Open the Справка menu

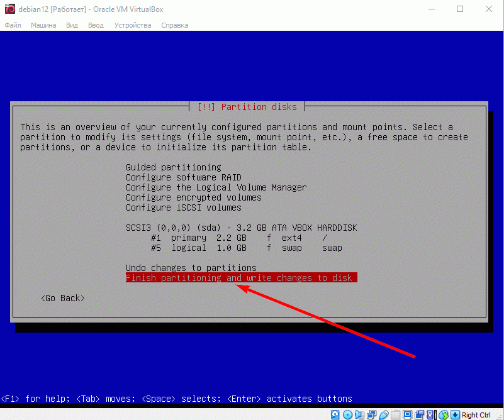tap(175, 25)
